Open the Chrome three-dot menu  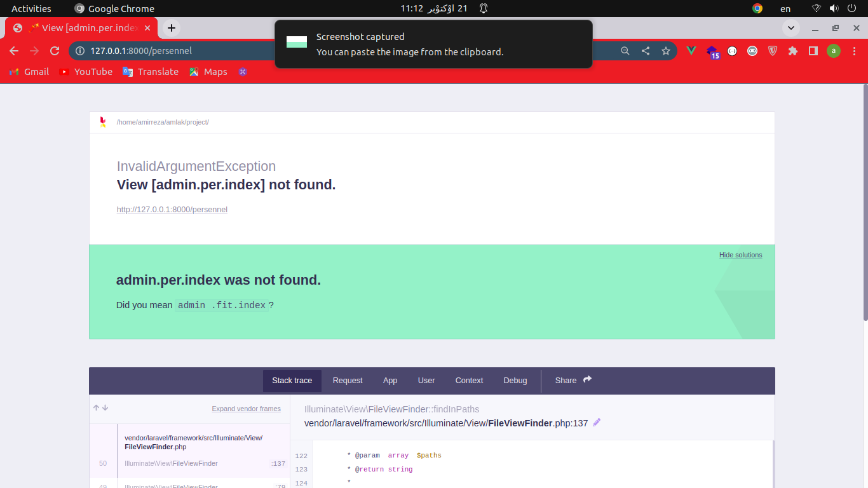(x=854, y=51)
